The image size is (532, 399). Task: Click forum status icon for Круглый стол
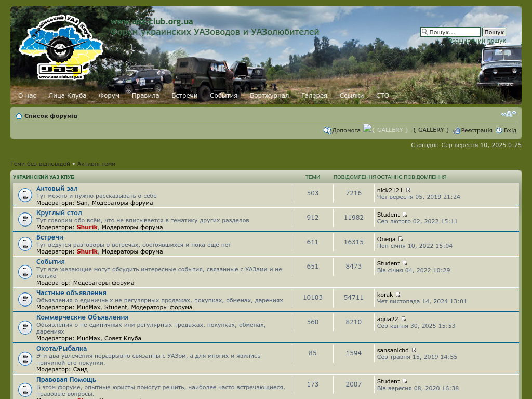[x=25, y=219]
